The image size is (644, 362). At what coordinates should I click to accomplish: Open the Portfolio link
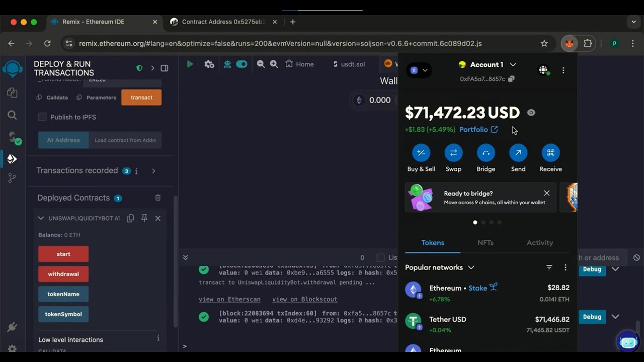click(x=478, y=130)
